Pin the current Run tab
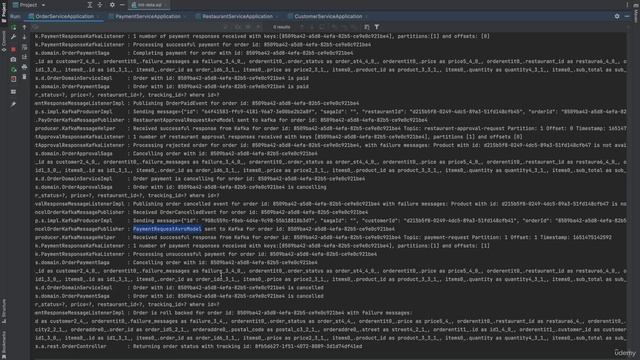 point(13,104)
